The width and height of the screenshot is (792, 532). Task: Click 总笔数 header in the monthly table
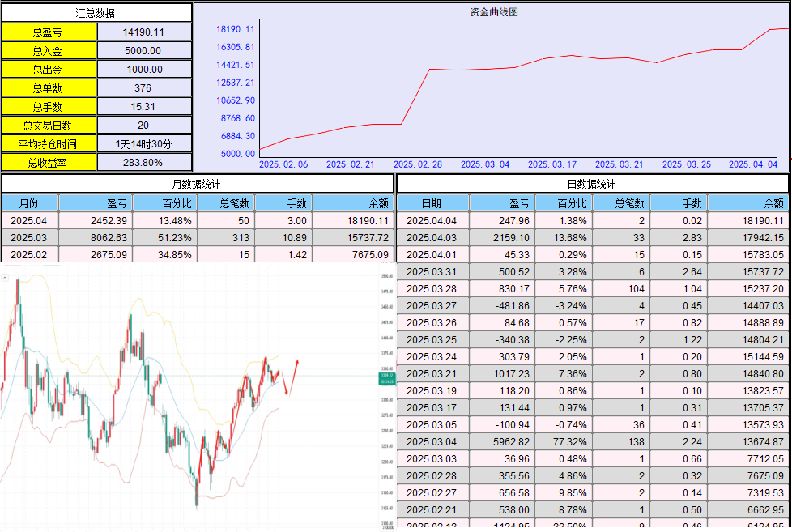coord(226,203)
